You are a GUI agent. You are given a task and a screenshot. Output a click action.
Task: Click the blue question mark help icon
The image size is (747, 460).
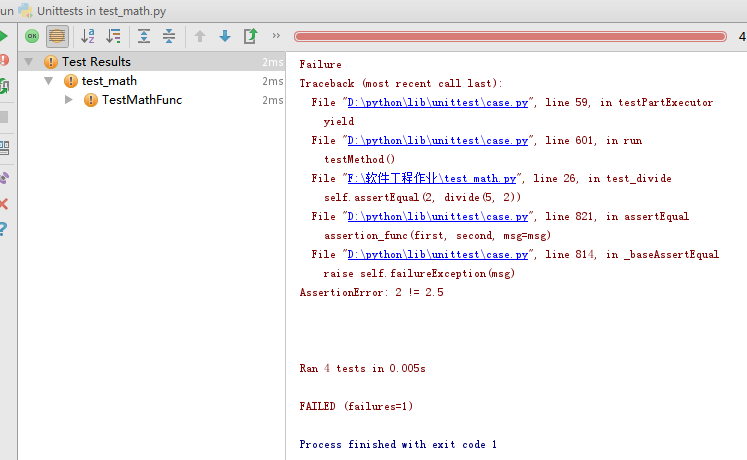tap(3, 229)
